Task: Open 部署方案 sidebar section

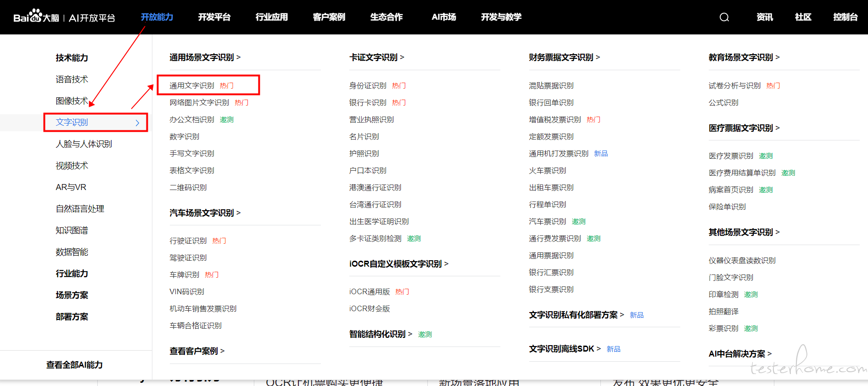Action: (72, 317)
